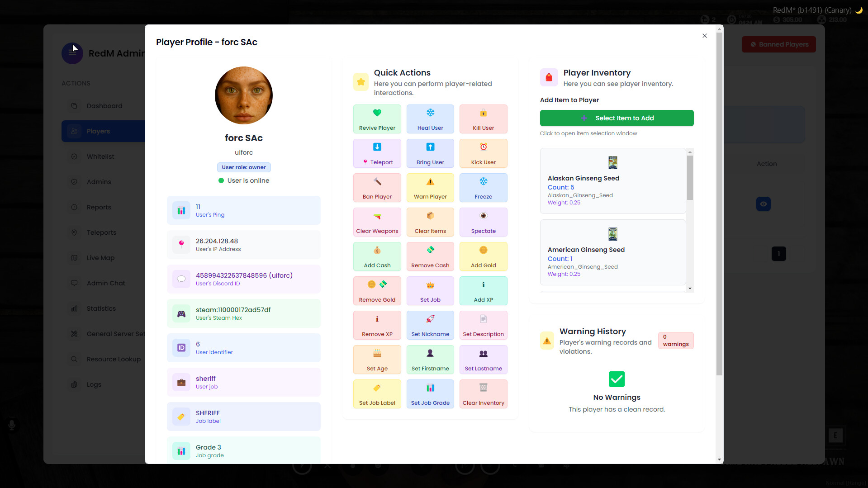
Task: Click the Banned Players button
Action: (x=778, y=44)
